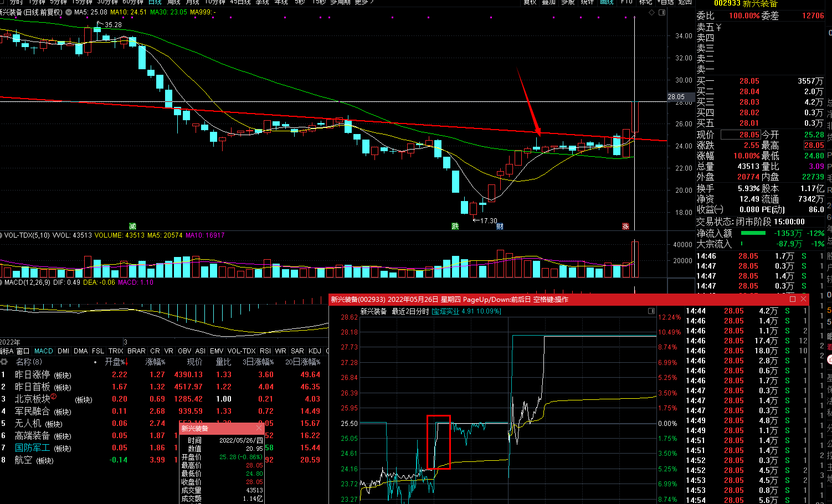
Task: Click the 返回 back button
Action: [685, 2]
